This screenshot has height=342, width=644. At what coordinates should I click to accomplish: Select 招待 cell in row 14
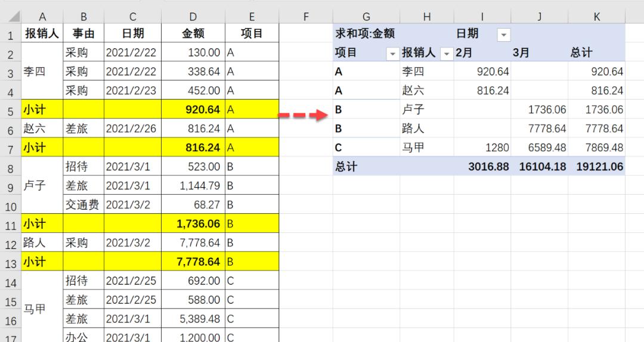[x=84, y=281]
